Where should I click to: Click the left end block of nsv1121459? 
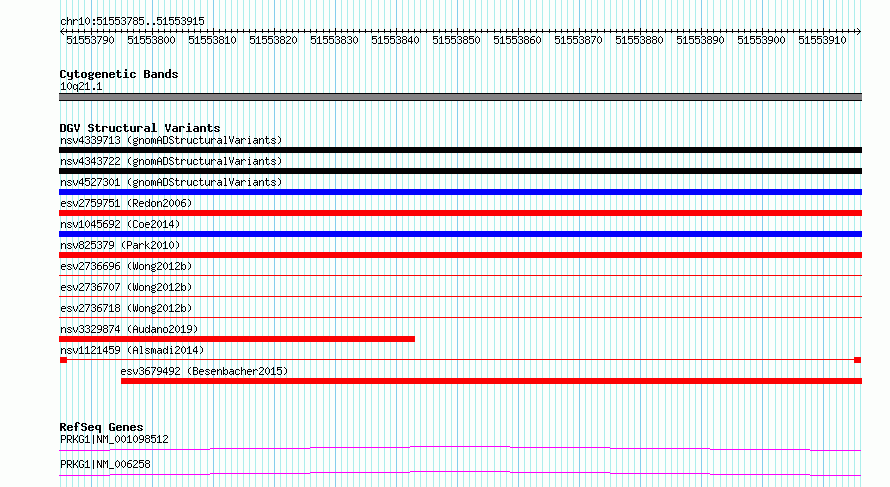pyautogui.click(x=63, y=360)
